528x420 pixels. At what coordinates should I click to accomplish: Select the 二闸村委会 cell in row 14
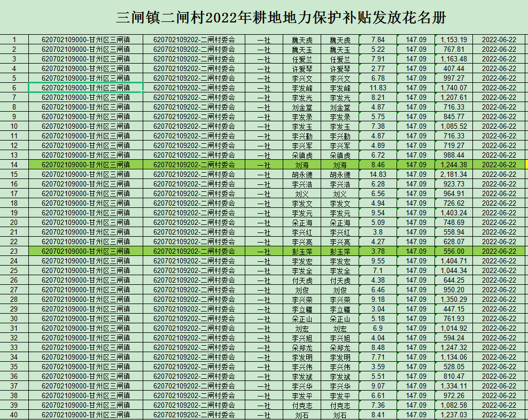point(194,165)
